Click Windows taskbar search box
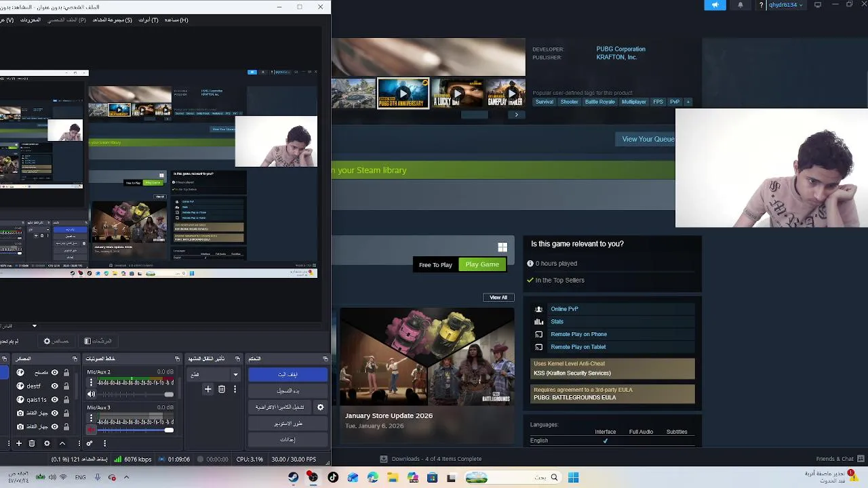 tap(513, 478)
